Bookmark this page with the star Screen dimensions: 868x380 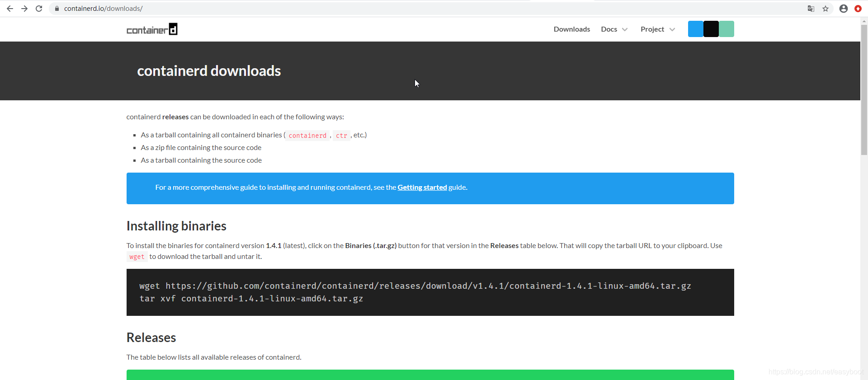826,9
